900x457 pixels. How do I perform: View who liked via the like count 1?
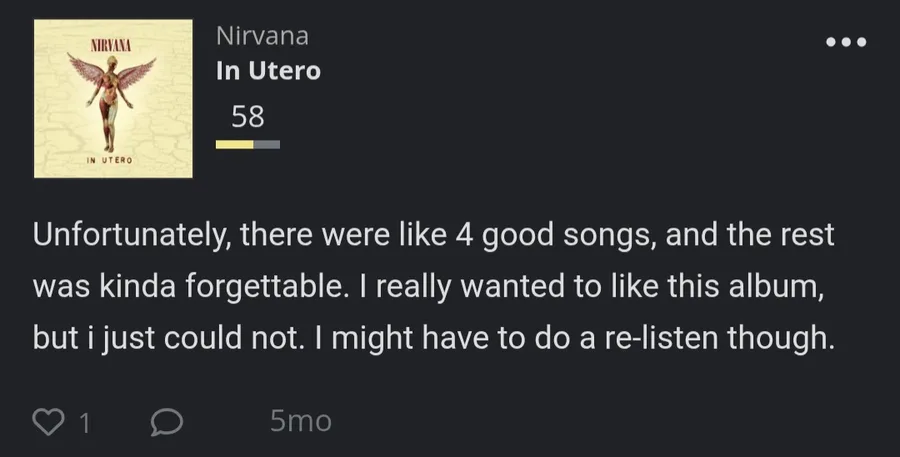84,424
